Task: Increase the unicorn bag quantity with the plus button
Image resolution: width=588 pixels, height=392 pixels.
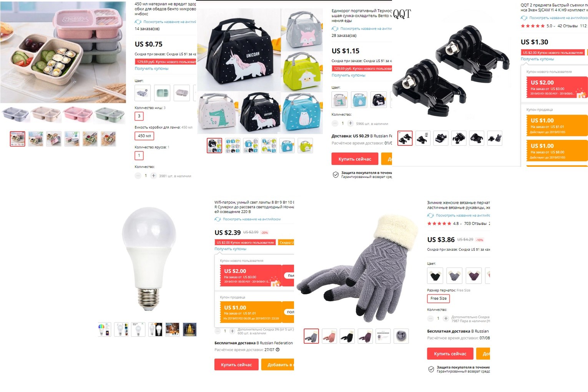Action: point(350,123)
